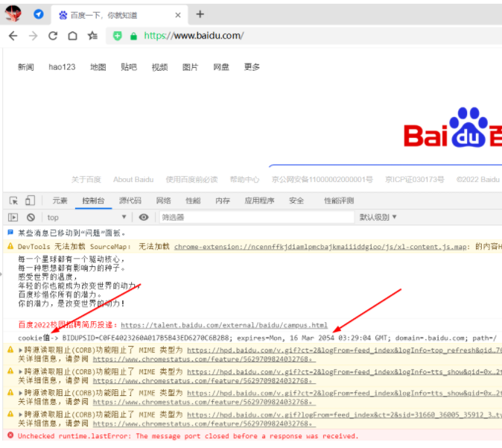The image size is (502, 448).
Task: Close the 百度一下 tab
Action: click(x=178, y=15)
